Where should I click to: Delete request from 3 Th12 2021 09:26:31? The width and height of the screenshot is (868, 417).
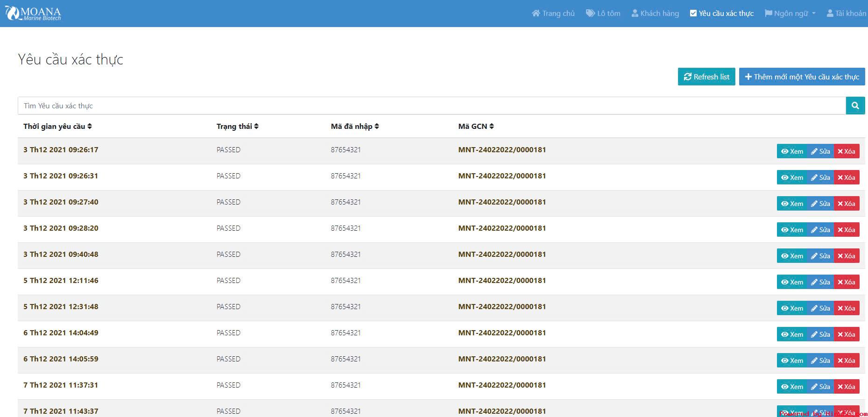click(847, 177)
